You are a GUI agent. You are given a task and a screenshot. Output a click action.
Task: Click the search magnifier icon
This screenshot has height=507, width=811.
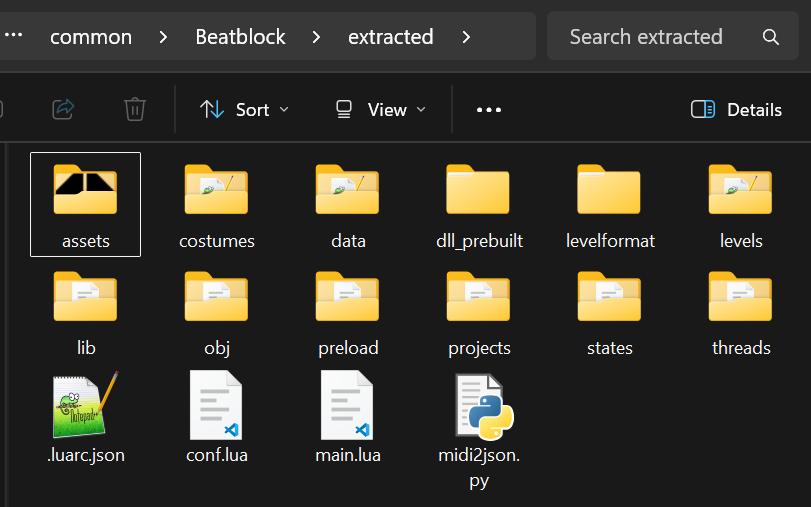point(771,37)
